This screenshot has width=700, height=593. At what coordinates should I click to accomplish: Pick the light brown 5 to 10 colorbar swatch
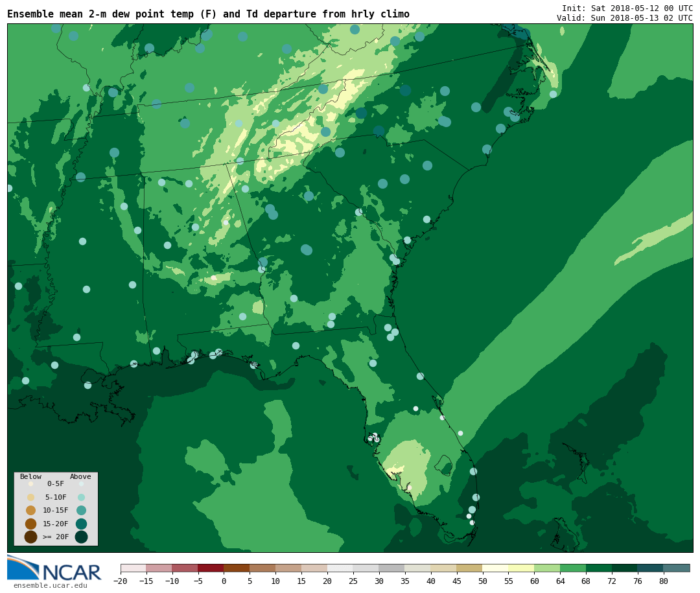(x=263, y=568)
